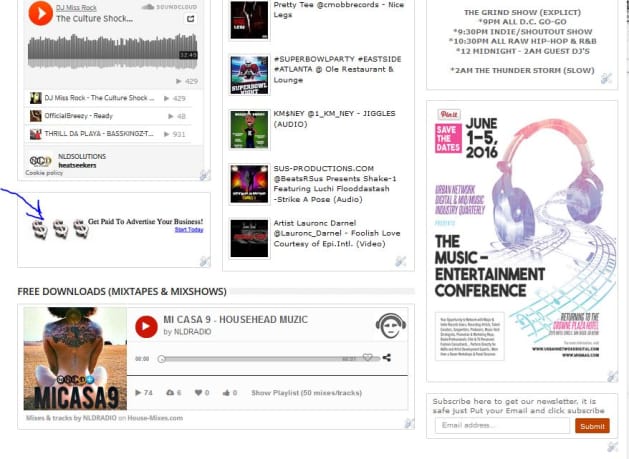
Task: Open Pretty Tee @cmobbrecords - Nice Legs post
Action: coord(339,10)
